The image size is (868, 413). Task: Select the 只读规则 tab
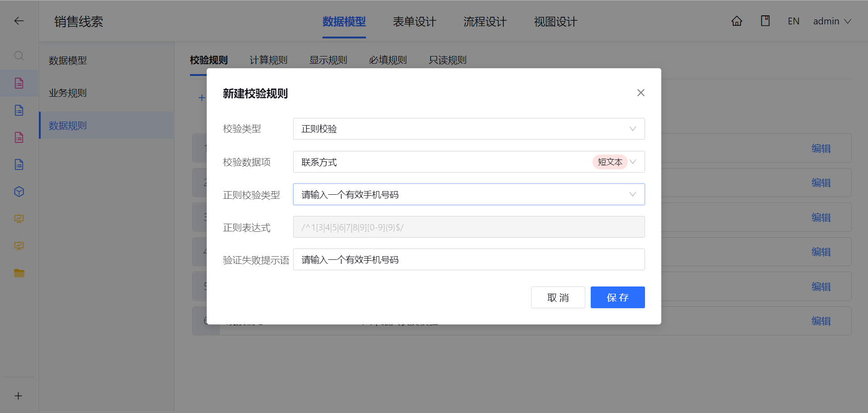(x=448, y=60)
